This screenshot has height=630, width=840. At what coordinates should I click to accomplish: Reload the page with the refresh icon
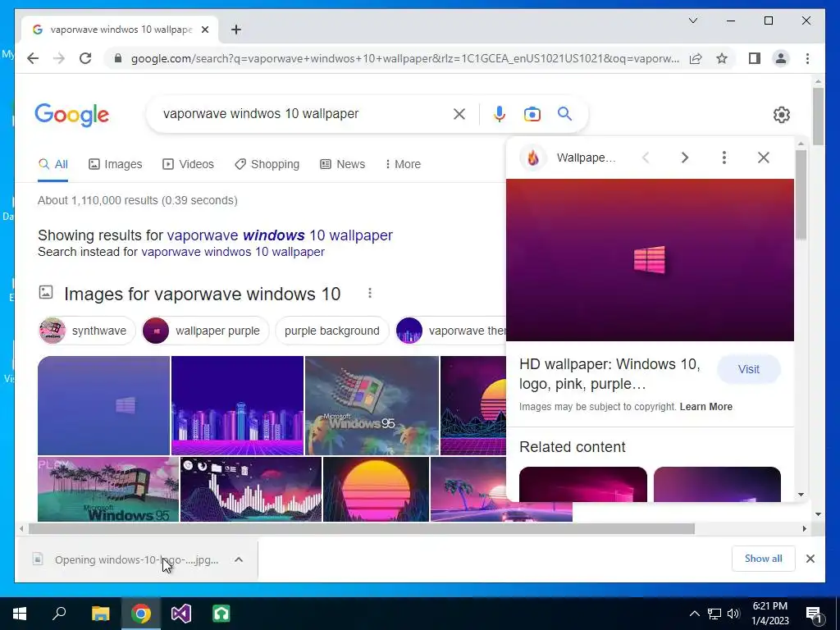tap(85, 58)
